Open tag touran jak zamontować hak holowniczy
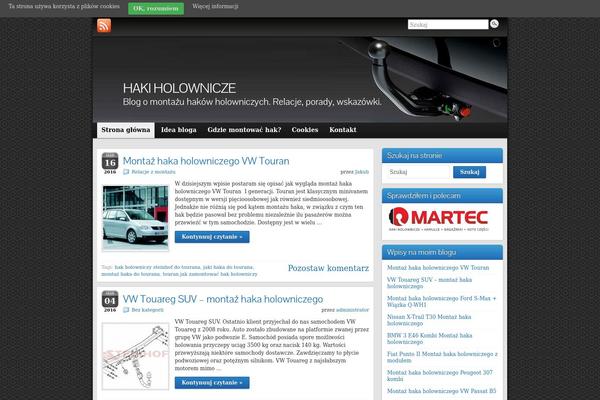Viewport: 600px width, 400px height. [x=210, y=274]
